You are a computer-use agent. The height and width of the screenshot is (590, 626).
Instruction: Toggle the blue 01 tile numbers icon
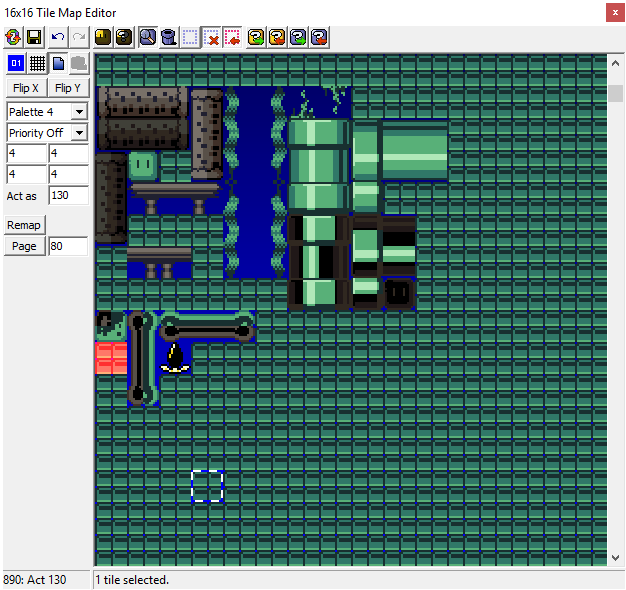pyautogui.click(x=16, y=63)
